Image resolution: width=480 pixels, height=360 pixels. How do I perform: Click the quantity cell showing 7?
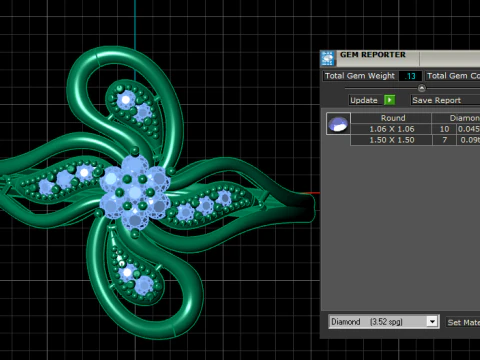pos(444,140)
